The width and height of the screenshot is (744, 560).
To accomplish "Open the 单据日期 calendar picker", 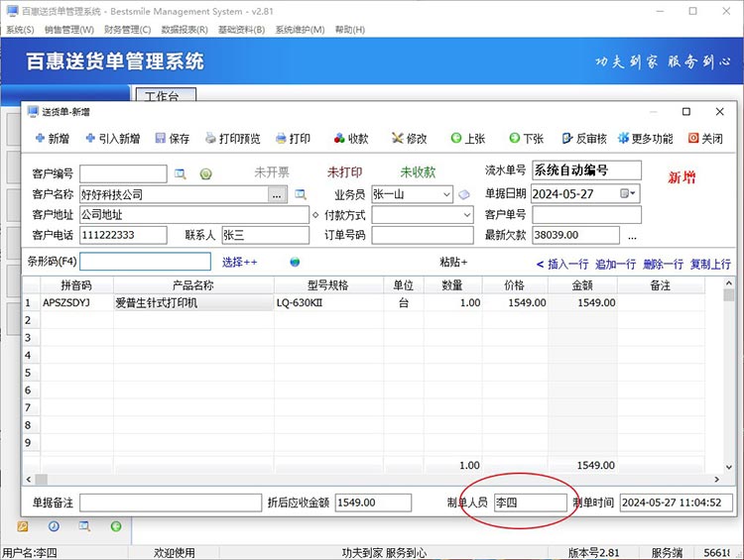I will [x=628, y=193].
